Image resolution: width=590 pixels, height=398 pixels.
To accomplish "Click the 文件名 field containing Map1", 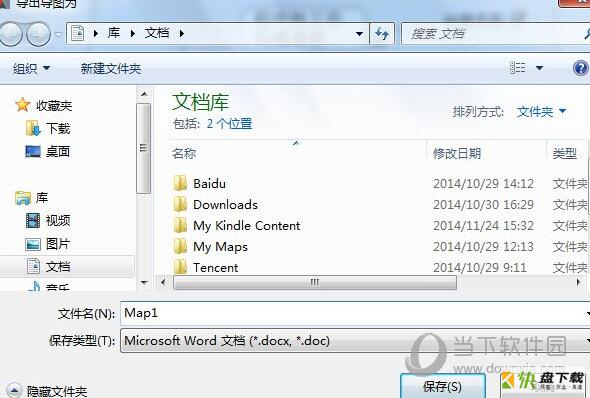I will (x=355, y=313).
